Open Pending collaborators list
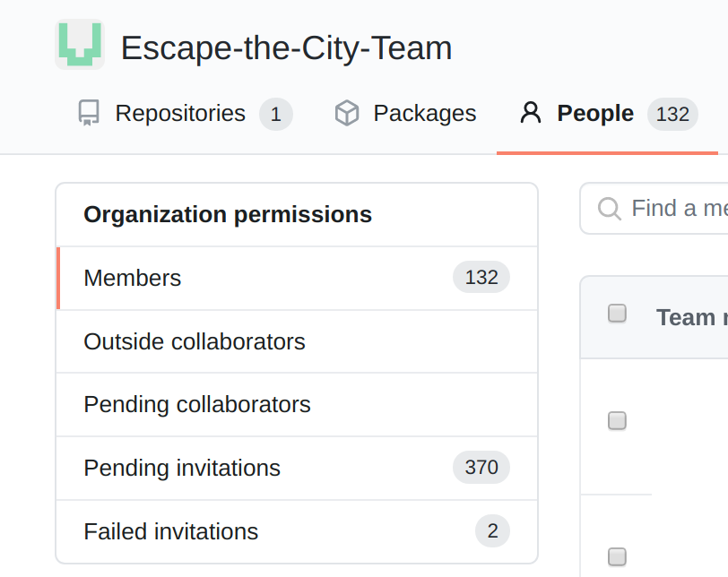 click(x=197, y=405)
